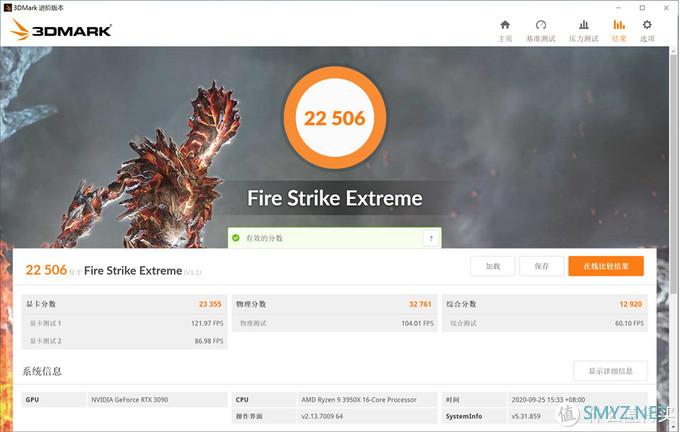
Task: Click graphics score value 23 355
Action: coord(210,304)
